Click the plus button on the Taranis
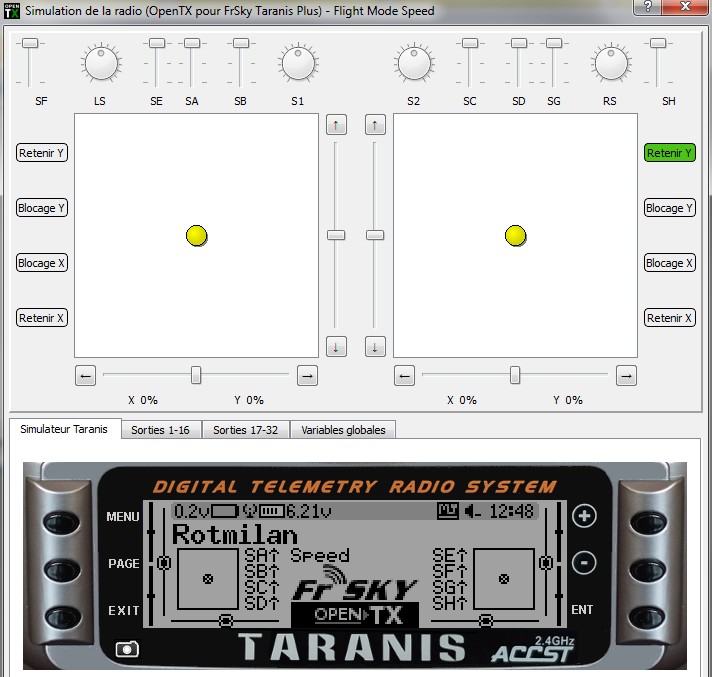Viewport: 712px width, 677px height. pos(584,516)
